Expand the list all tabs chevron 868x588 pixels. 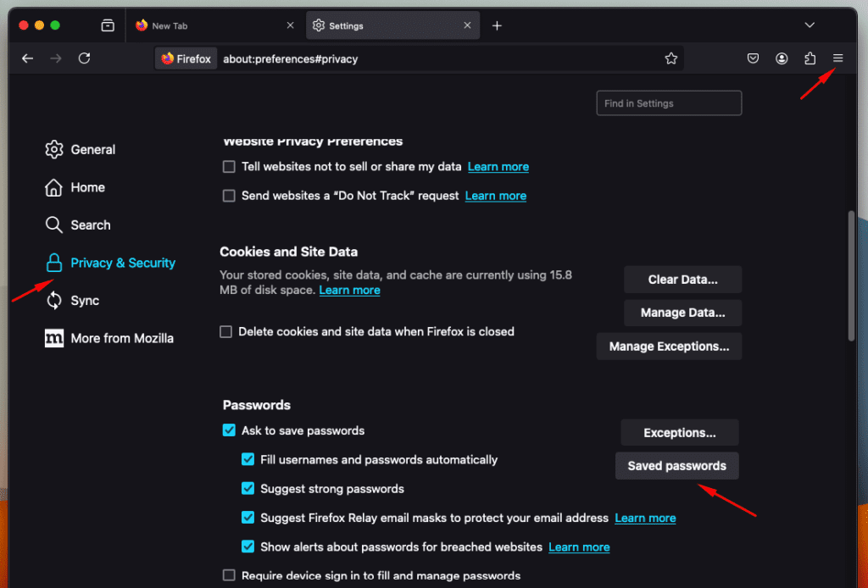point(810,25)
